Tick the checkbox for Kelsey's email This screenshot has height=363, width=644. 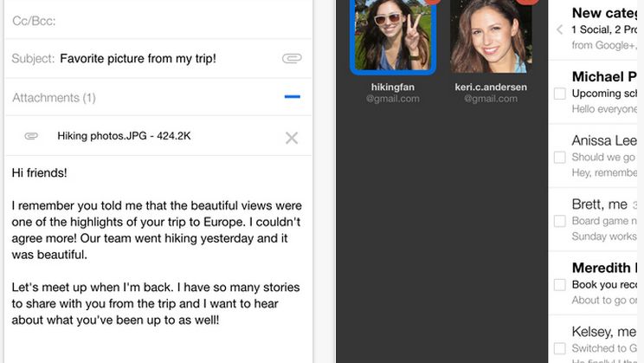(x=560, y=348)
